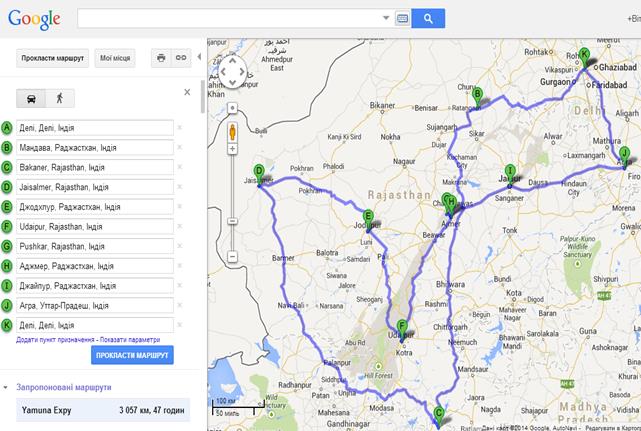Click map marker F at Udaipur
The width and height of the screenshot is (641, 431).
coord(402,330)
